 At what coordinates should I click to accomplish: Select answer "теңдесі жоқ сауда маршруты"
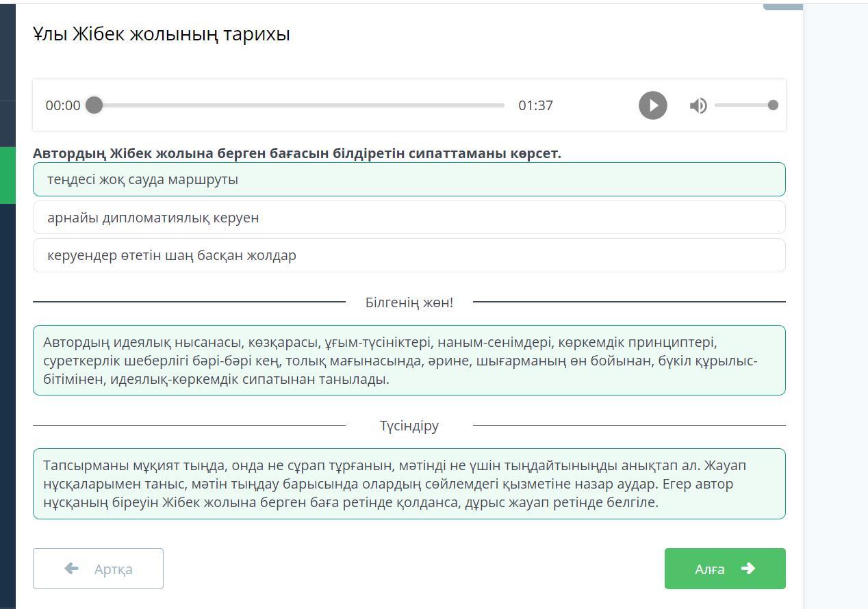coord(409,179)
